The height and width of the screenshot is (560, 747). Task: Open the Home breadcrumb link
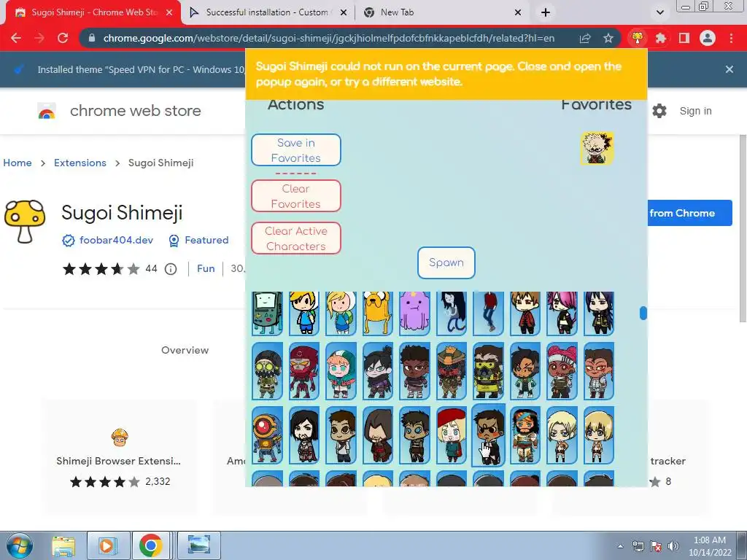click(18, 163)
